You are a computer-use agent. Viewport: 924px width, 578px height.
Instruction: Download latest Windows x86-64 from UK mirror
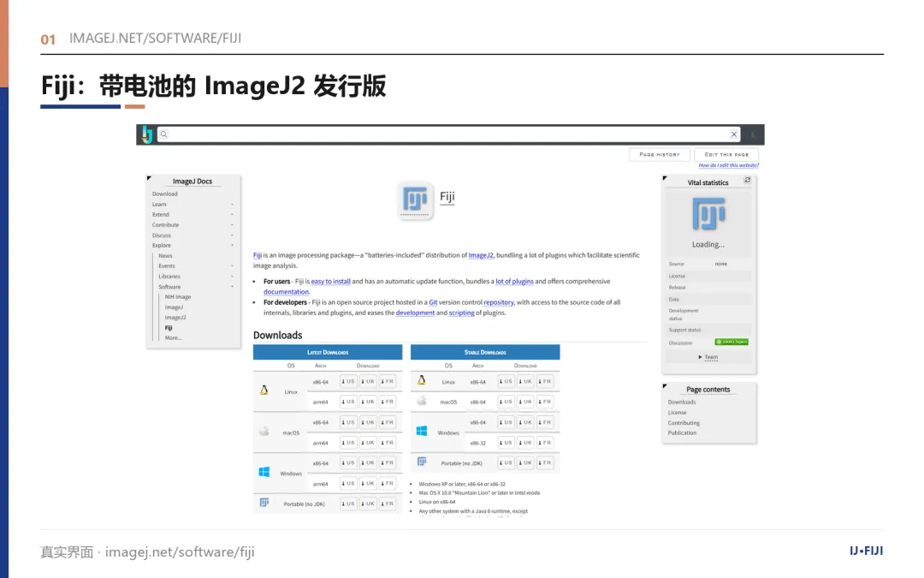coord(368,463)
